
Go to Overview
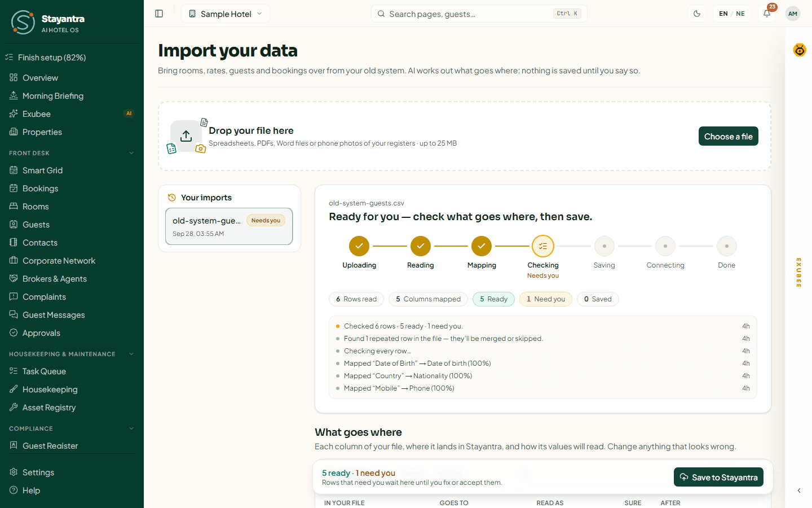(72, 78)
